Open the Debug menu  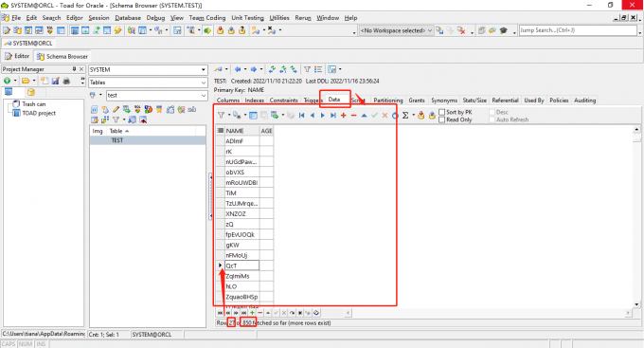(155, 18)
